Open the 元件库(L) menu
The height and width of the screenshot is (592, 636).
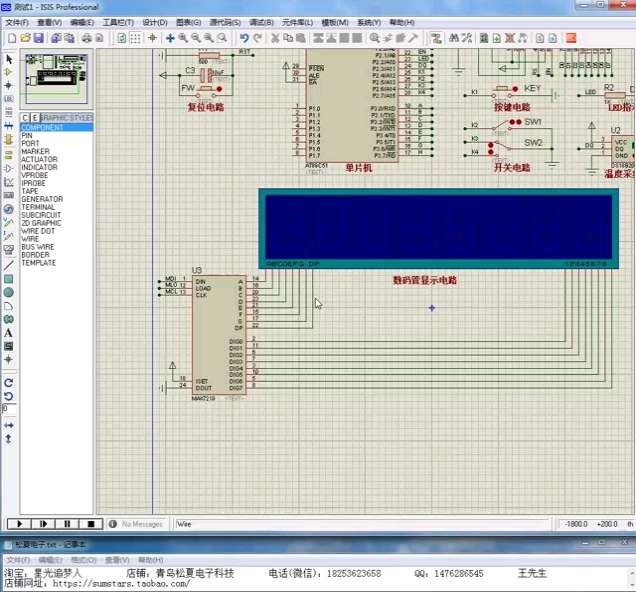tap(297, 22)
